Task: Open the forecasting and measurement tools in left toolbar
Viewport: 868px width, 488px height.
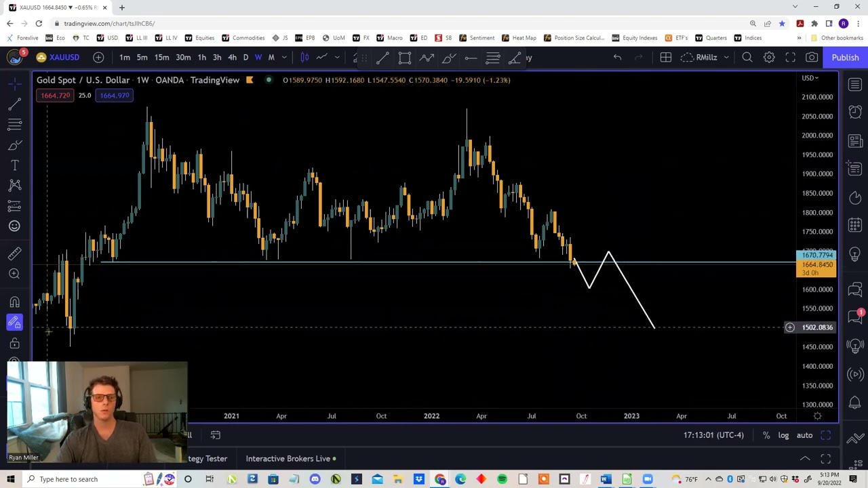Action: (x=14, y=206)
